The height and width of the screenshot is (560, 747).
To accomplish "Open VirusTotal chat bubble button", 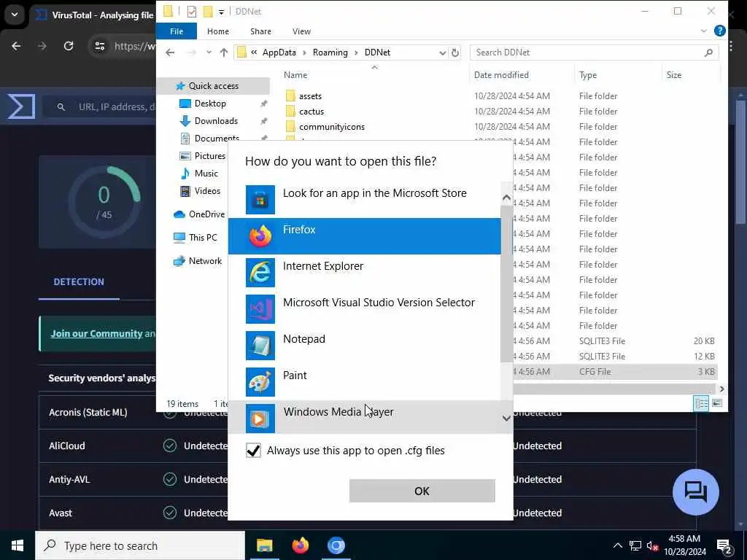I will coord(695,492).
